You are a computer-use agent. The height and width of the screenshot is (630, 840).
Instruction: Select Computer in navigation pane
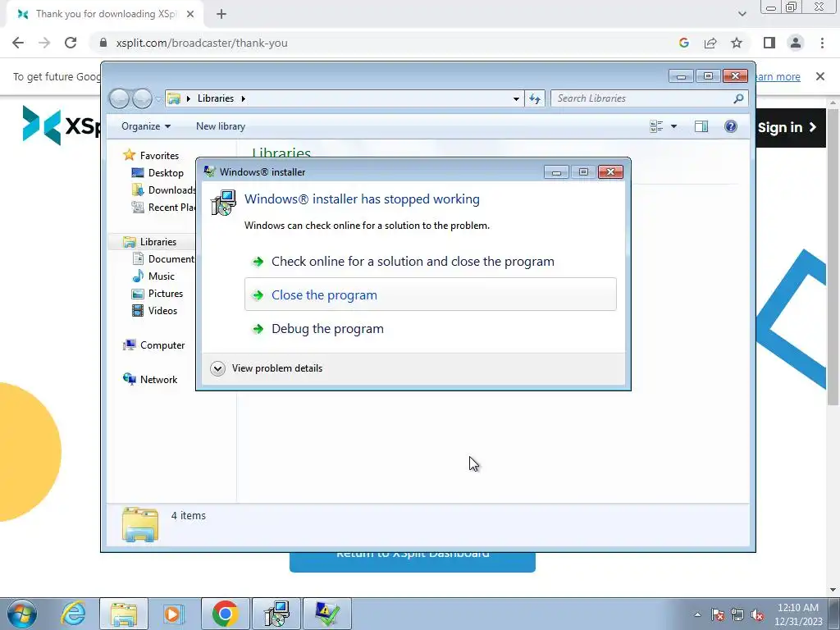click(162, 345)
